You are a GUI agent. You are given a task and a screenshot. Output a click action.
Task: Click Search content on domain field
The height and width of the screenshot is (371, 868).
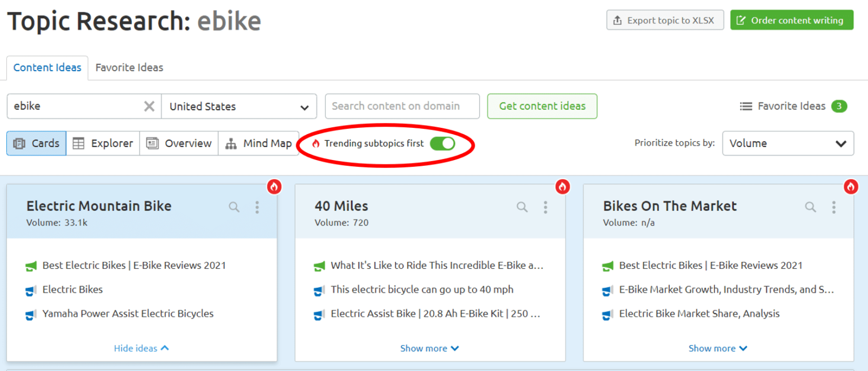[x=402, y=106]
